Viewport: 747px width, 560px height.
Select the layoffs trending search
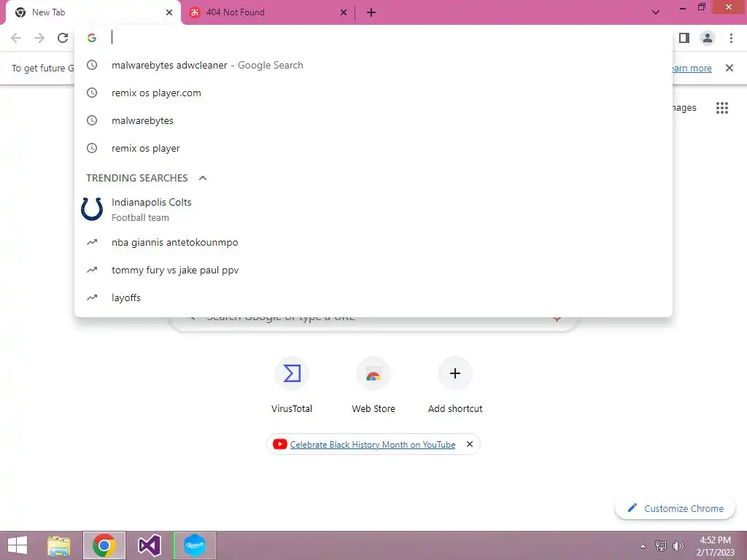373,297
